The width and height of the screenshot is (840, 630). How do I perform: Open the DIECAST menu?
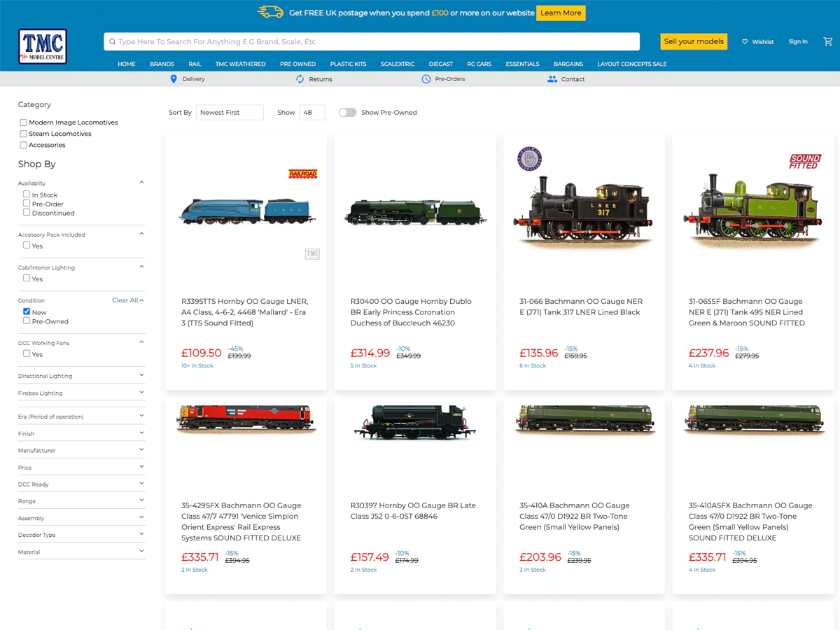pos(441,64)
